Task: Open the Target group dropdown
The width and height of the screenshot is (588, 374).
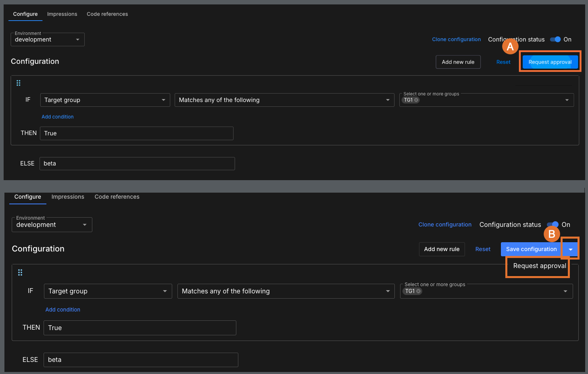Action: point(105,100)
